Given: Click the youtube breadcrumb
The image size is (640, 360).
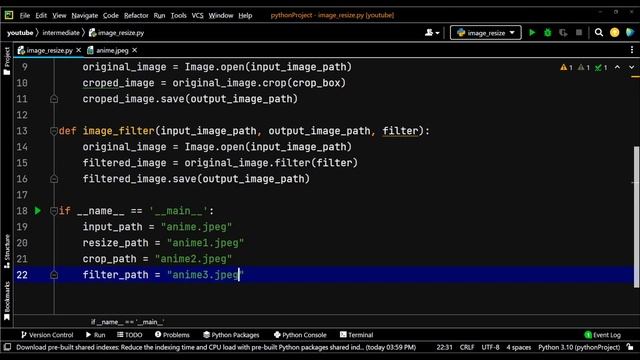Looking at the screenshot, I should click(20, 33).
